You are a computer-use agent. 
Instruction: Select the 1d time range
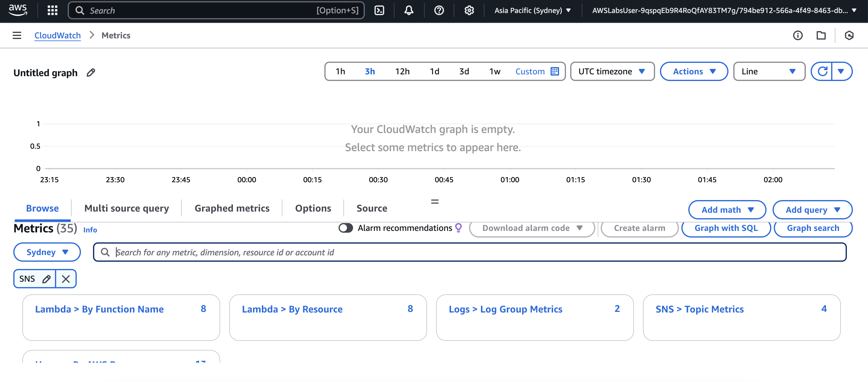coord(434,72)
